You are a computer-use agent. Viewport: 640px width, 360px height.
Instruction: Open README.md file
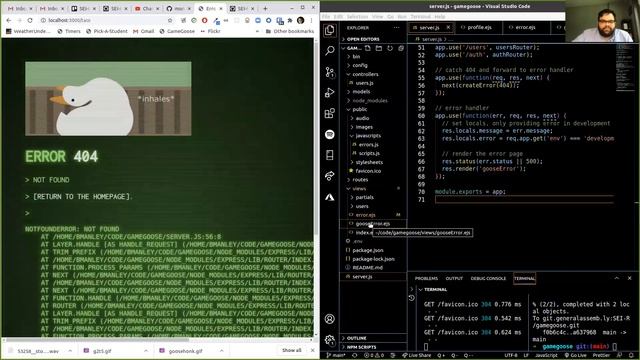(x=367, y=267)
